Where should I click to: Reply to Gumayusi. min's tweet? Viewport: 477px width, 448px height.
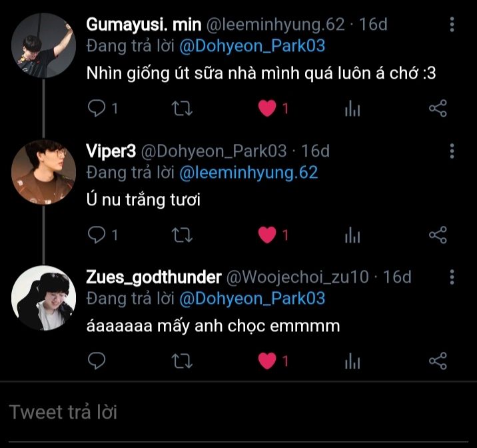coord(97,109)
